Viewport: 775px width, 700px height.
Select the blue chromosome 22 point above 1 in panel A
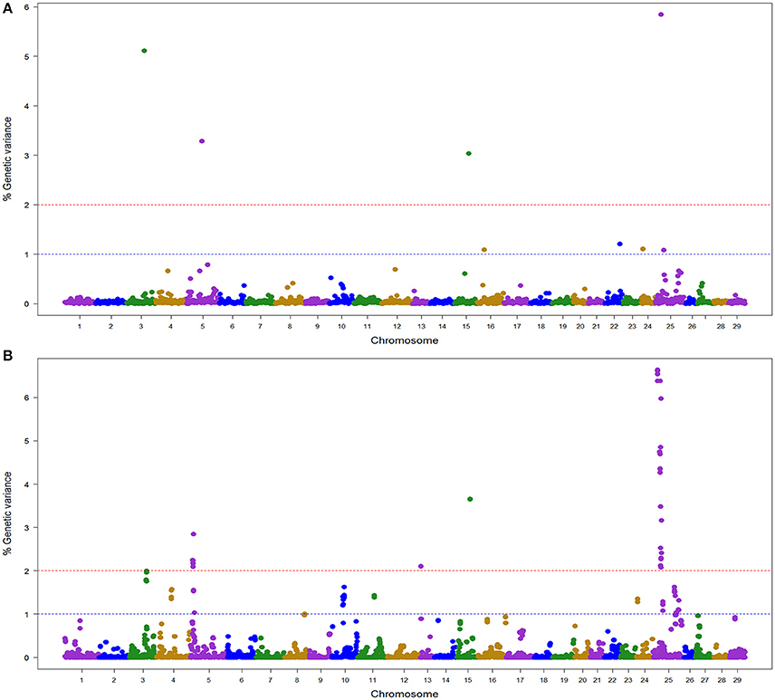[x=620, y=244]
